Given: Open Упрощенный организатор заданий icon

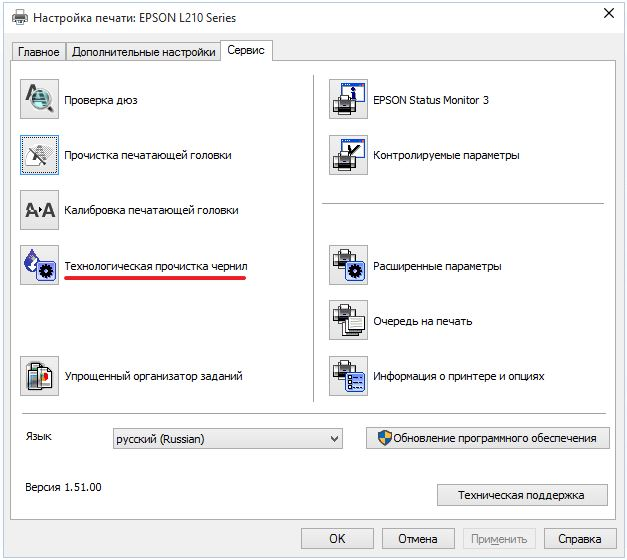Looking at the screenshot, I should click(39, 376).
